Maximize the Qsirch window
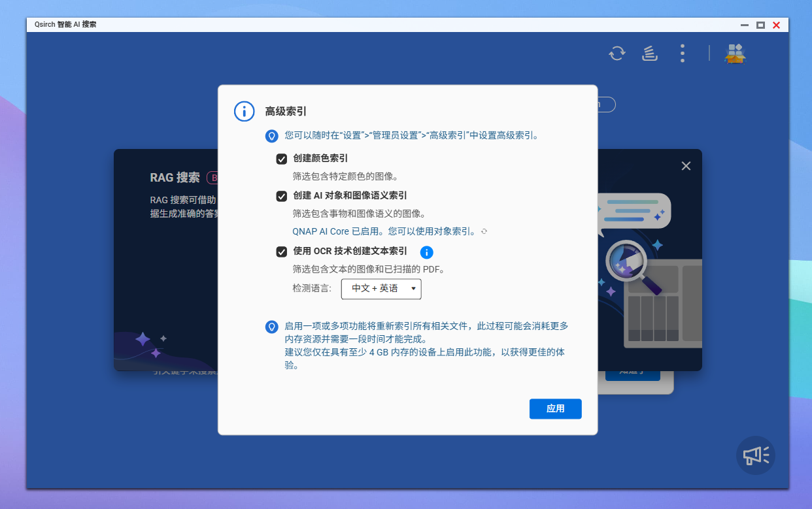 click(760, 25)
